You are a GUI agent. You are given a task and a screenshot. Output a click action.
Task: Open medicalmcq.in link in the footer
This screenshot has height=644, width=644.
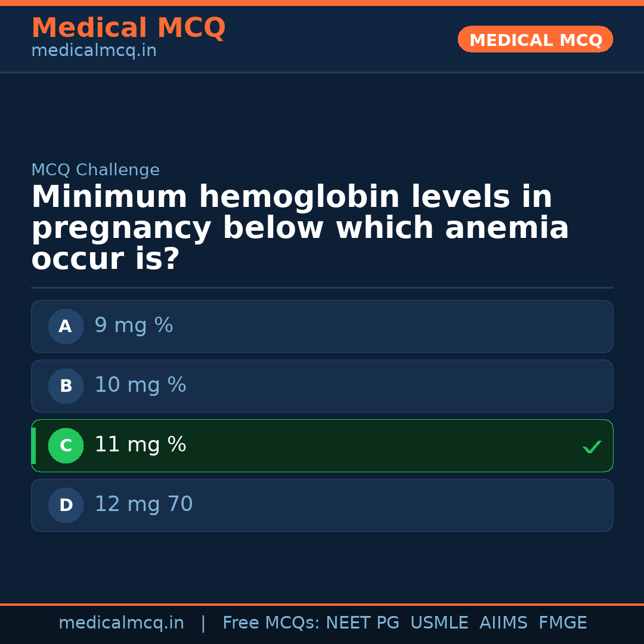pyautogui.click(x=121, y=623)
